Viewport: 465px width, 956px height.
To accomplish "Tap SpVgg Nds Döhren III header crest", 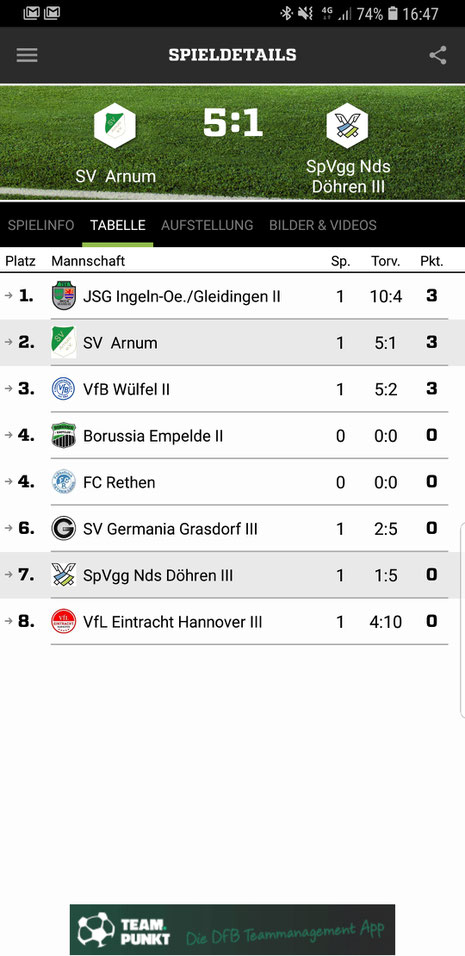I will pyautogui.click(x=347, y=126).
